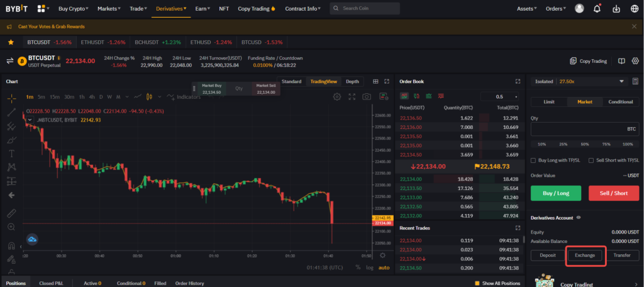Select the pitchfork drawing tool
Viewport: 644px width, 287px height.
point(11,126)
